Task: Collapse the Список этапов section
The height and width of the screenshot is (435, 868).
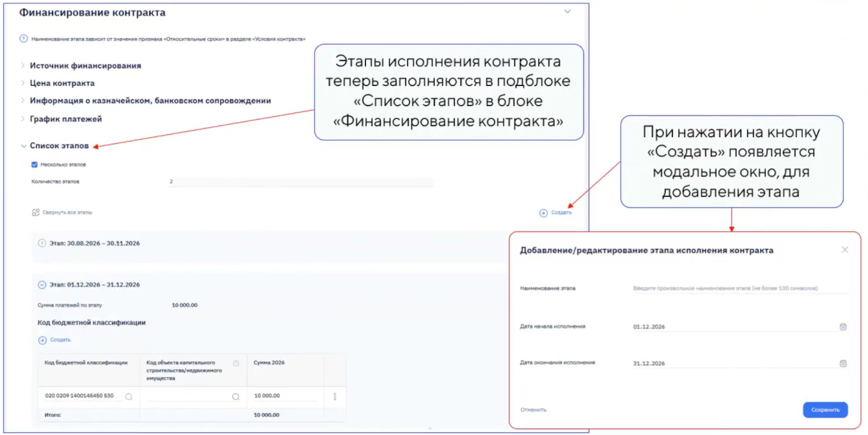Action: [x=24, y=146]
